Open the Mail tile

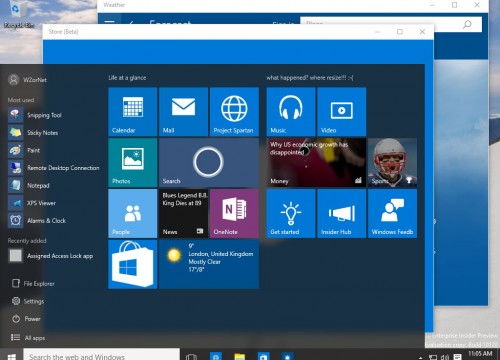tap(183, 112)
